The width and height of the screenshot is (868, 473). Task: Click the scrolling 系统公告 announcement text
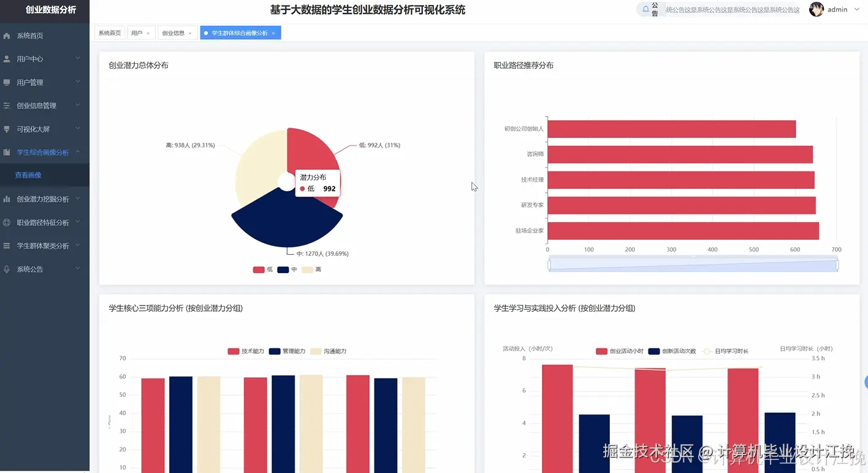(733, 10)
